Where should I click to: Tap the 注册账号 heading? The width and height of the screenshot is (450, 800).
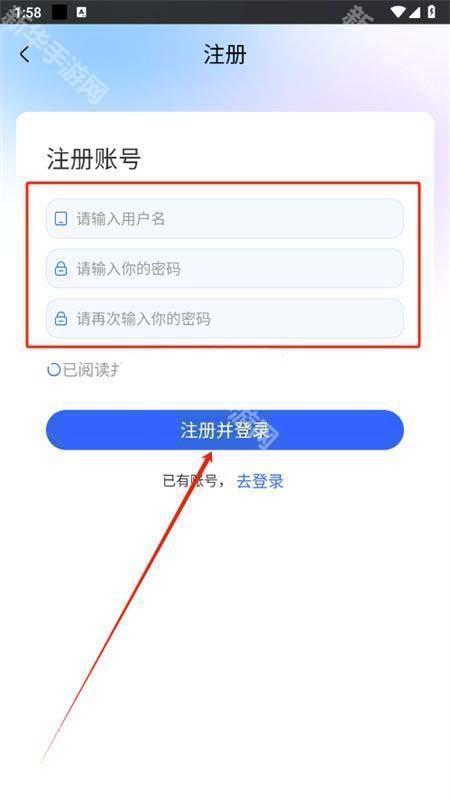coord(94,159)
